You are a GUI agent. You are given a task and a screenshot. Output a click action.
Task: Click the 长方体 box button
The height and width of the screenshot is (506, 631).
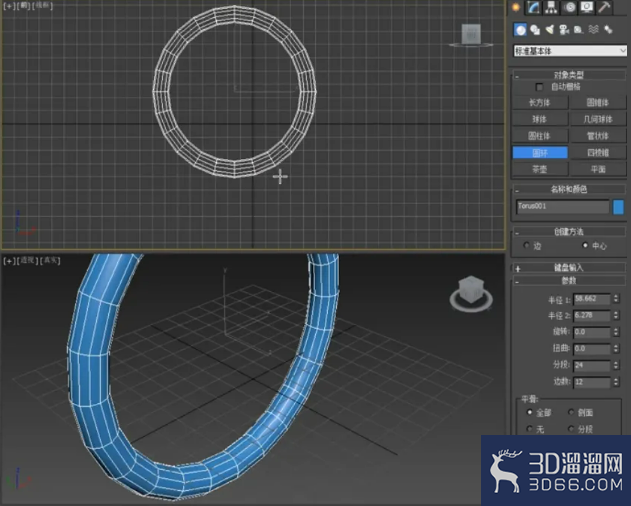540,103
